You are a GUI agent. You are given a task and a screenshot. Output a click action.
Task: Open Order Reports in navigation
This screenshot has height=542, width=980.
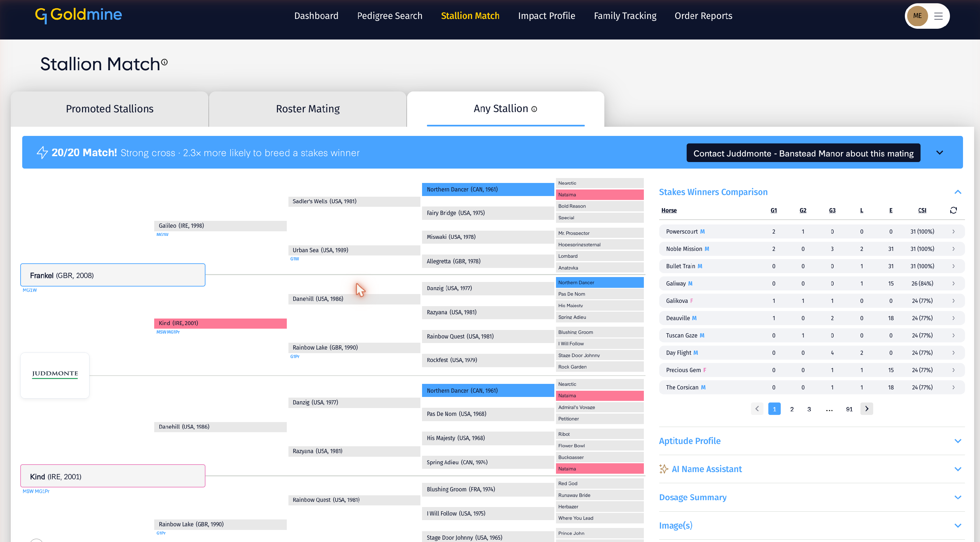click(703, 16)
